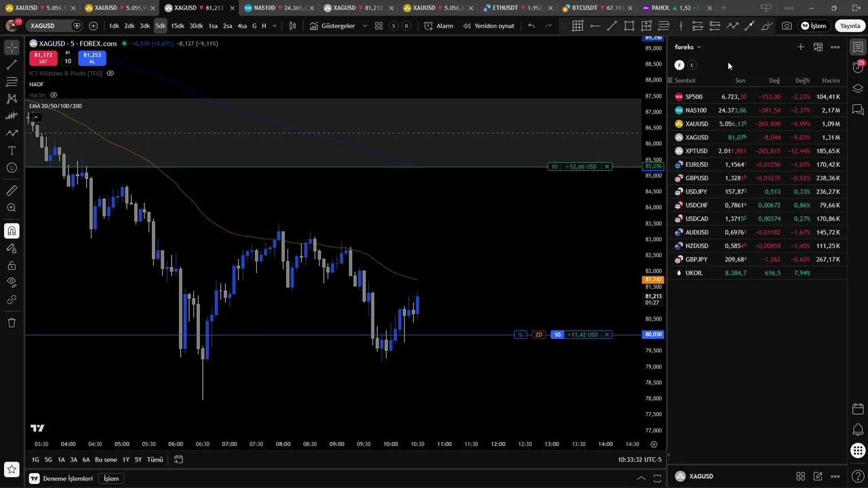Toggle magnet mode in left sidebar

(12, 231)
